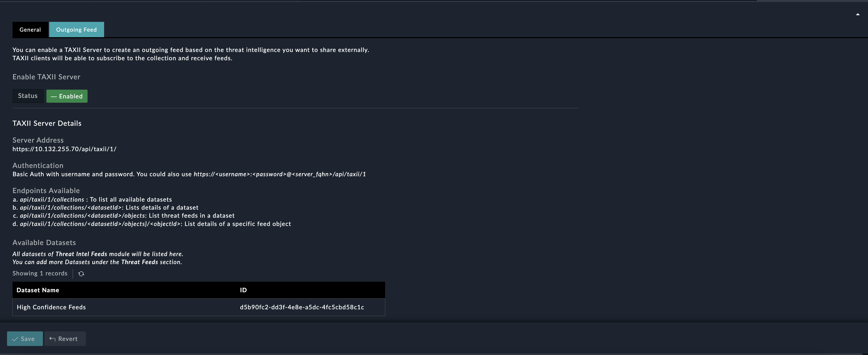Viewport: 868px width, 355px height.
Task: Click the Status label beside Enabled
Action: [x=28, y=96]
